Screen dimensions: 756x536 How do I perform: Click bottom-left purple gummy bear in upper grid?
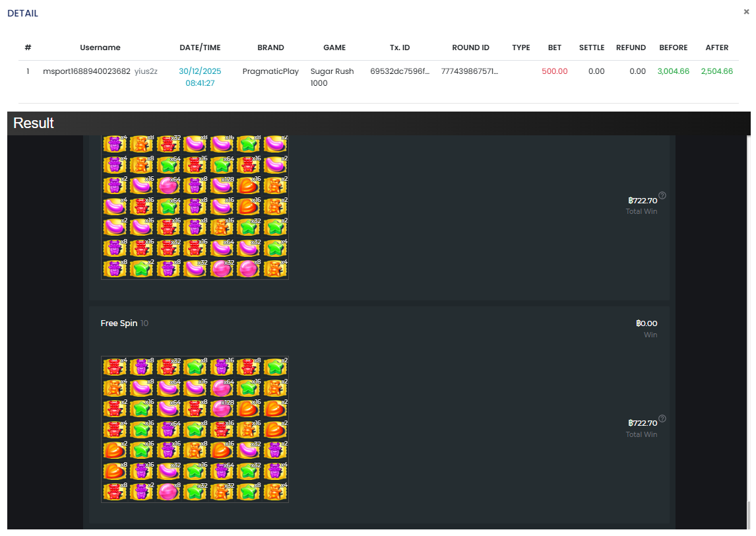tap(114, 269)
